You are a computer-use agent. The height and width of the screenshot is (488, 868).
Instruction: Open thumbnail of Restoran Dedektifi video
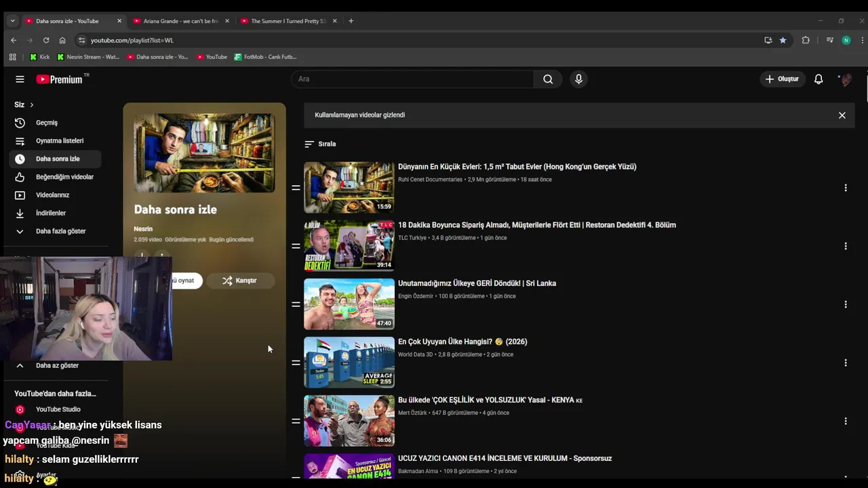pos(349,246)
